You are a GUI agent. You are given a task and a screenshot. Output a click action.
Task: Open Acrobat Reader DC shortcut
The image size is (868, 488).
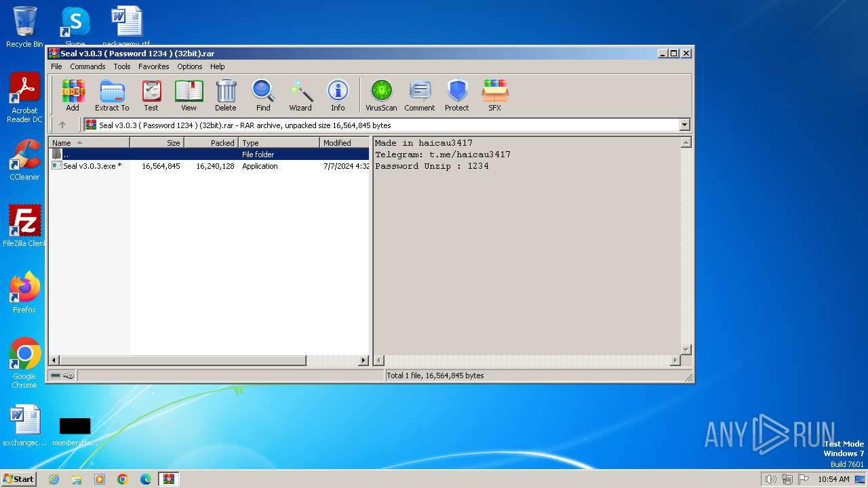(24, 98)
